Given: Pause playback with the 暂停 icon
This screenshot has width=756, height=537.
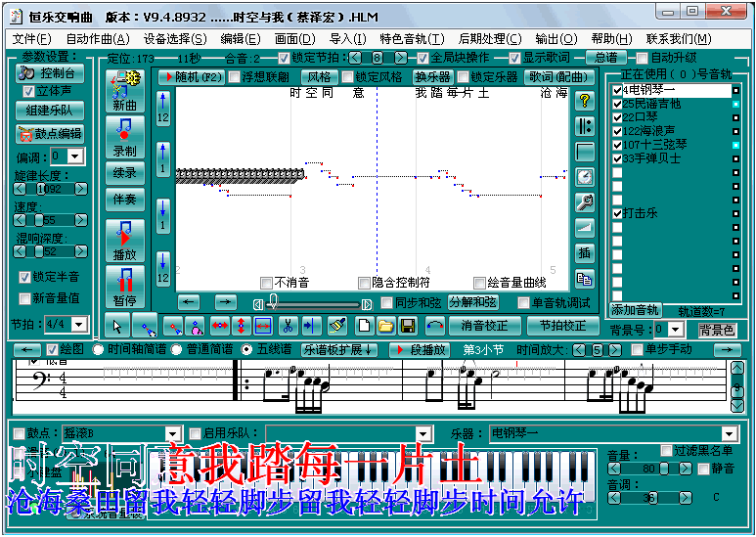Looking at the screenshot, I should point(125,288).
